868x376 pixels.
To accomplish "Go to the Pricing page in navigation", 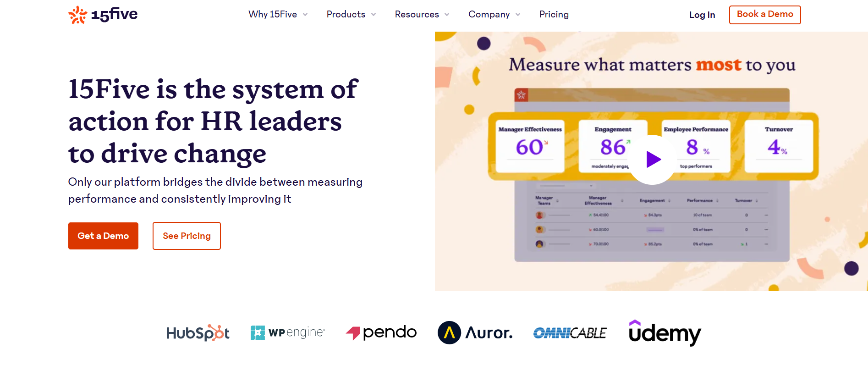I will (x=554, y=15).
